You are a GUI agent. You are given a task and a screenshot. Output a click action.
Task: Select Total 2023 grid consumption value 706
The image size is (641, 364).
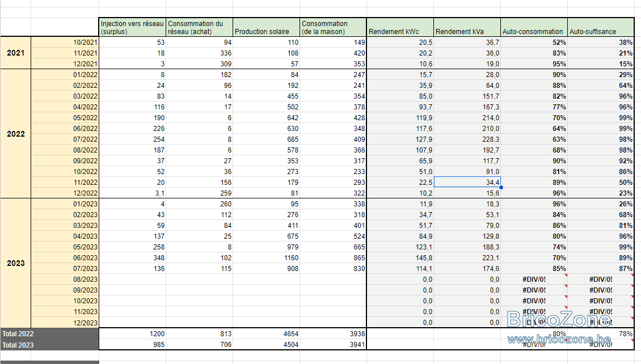pyautogui.click(x=199, y=345)
